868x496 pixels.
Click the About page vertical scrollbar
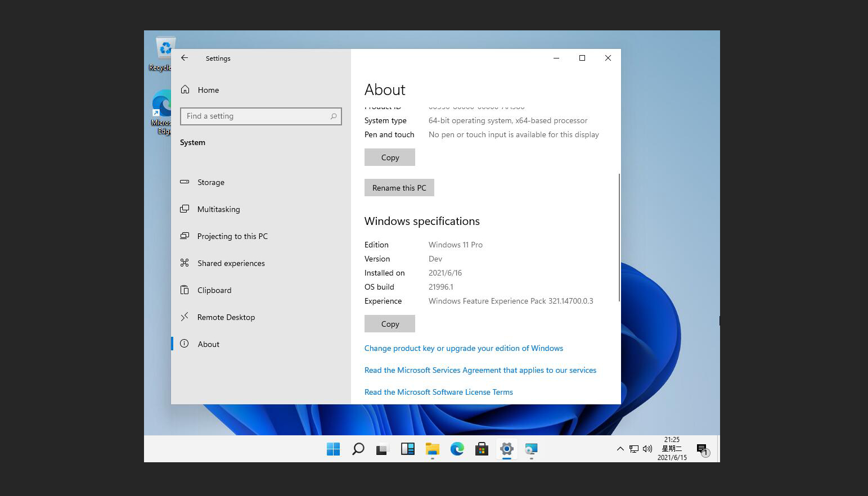(619, 237)
